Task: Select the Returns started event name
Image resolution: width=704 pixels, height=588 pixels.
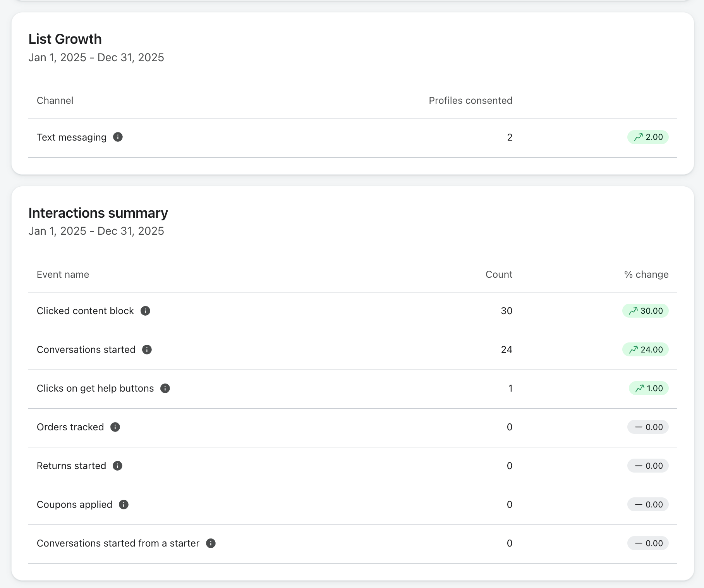Action: pos(71,466)
